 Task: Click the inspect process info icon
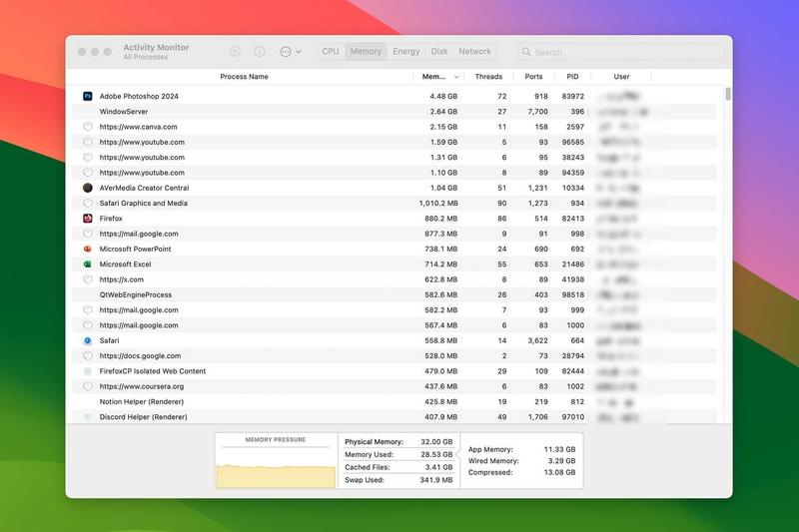pos(260,52)
